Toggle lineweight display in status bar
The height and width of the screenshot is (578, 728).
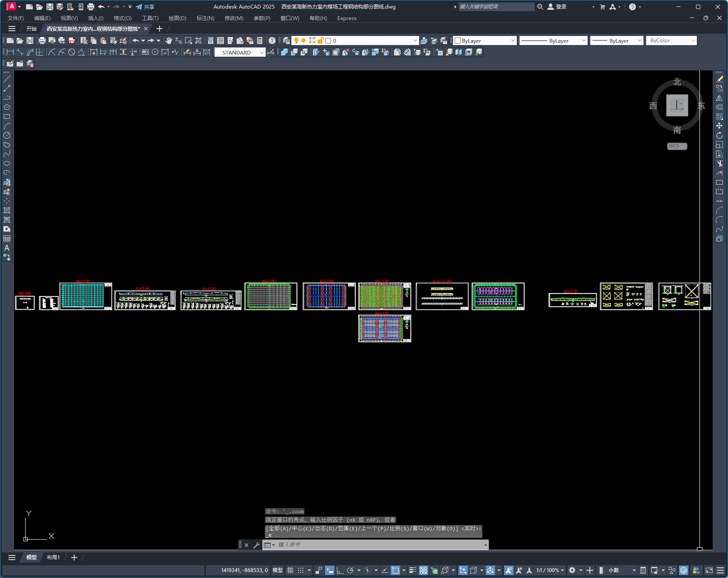(412, 570)
